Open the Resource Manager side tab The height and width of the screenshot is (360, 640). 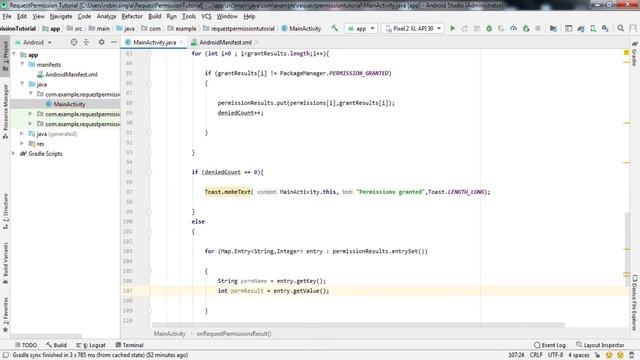5,111
